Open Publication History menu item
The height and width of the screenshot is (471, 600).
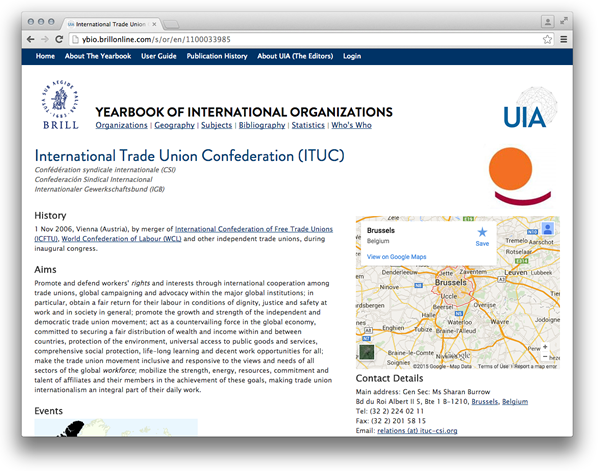point(217,56)
